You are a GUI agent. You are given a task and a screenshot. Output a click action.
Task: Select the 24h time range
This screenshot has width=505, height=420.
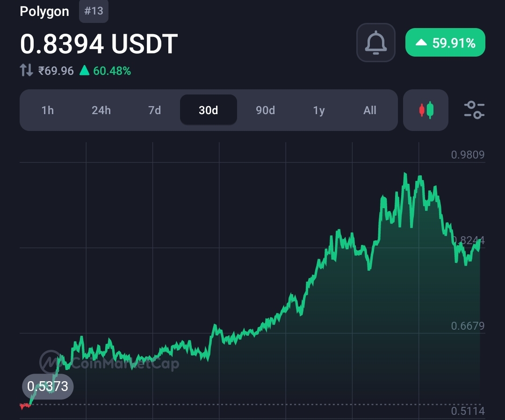(101, 110)
